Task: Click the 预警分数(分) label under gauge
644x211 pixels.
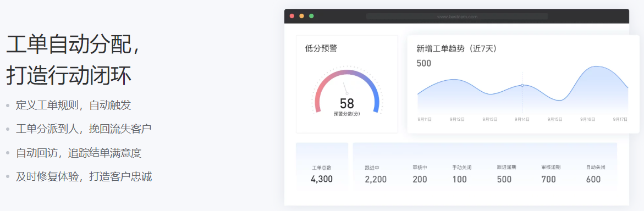Action: pyautogui.click(x=346, y=114)
